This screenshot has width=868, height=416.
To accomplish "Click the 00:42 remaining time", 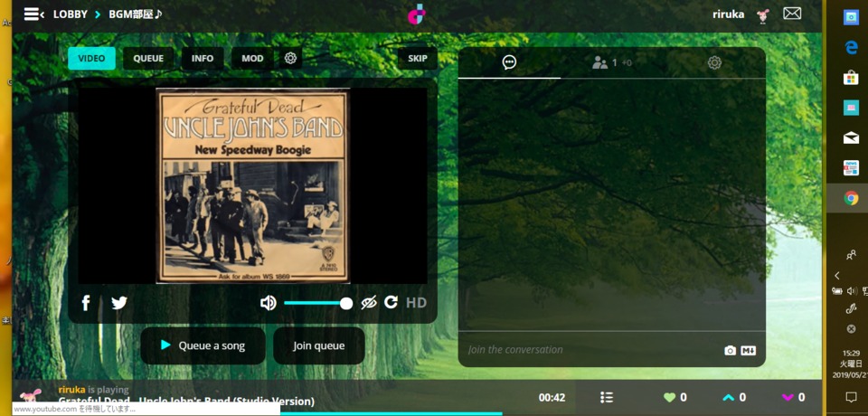I will coord(552,397).
